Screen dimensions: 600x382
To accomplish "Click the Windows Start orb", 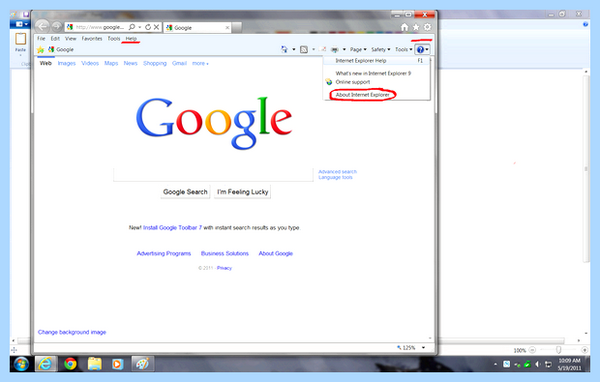I will click(x=21, y=364).
